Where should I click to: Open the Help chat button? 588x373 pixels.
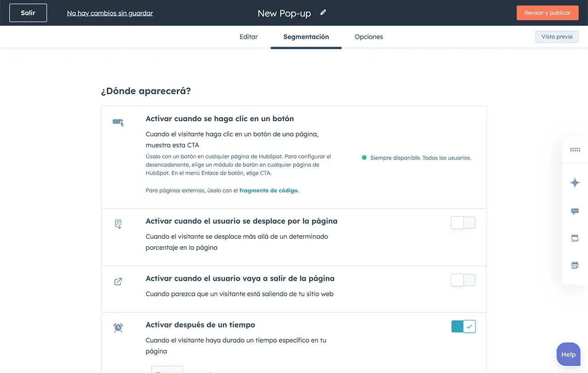(568, 354)
